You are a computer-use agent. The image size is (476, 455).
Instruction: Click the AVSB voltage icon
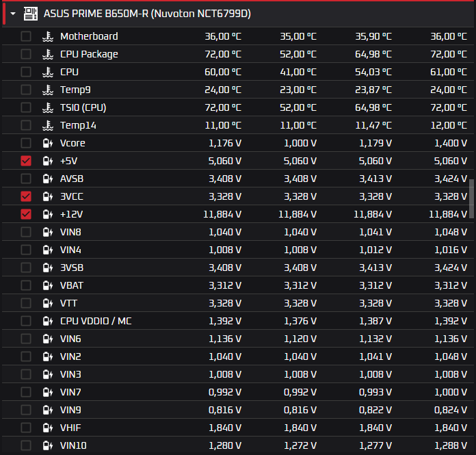pos(48,179)
